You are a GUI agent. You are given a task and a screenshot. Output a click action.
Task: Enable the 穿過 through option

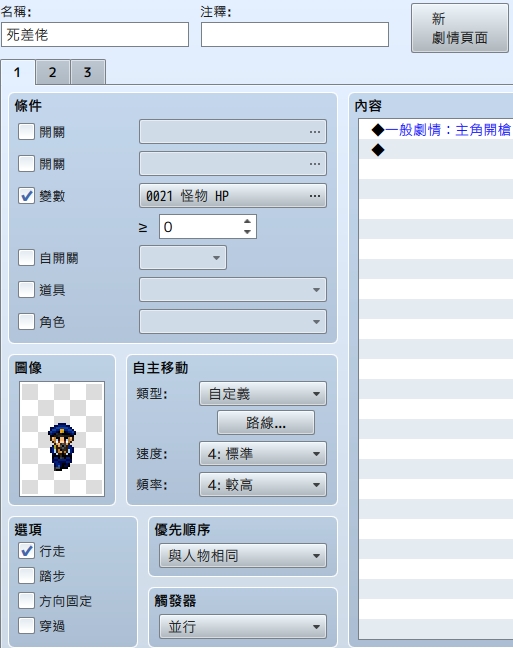pos(26,626)
